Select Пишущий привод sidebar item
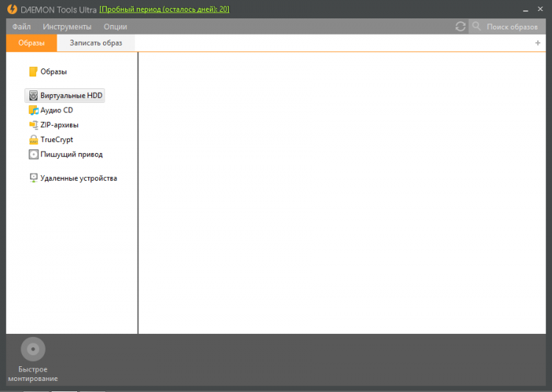Image resolution: width=552 pixels, height=392 pixels. pyautogui.click(x=66, y=154)
